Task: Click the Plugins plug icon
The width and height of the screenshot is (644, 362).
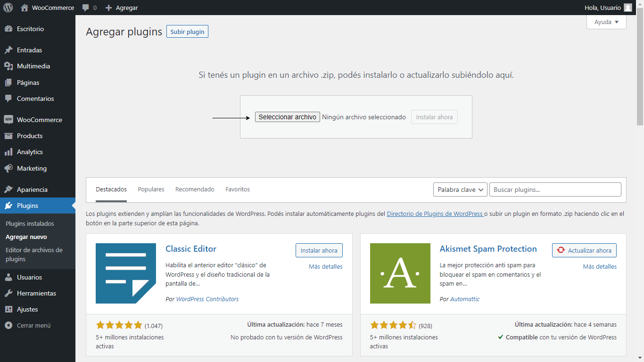Action: click(8, 206)
